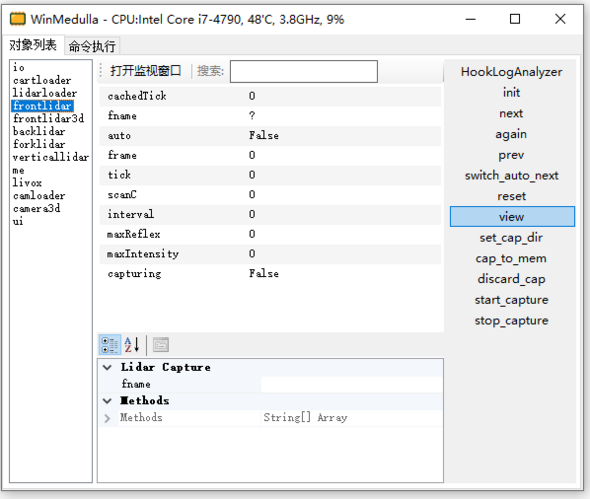Select the 对象列表 tab
Screen dimensions: 590x499
(x=33, y=45)
